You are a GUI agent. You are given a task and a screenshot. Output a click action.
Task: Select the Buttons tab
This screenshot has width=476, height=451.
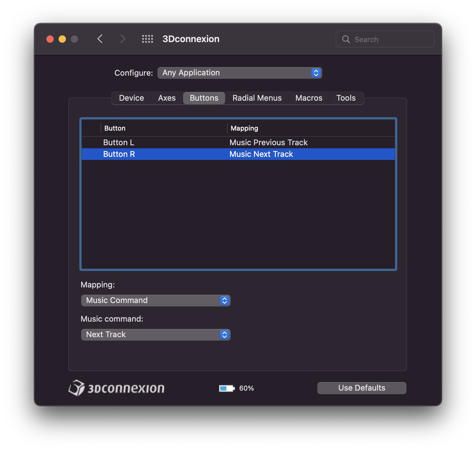point(204,98)
